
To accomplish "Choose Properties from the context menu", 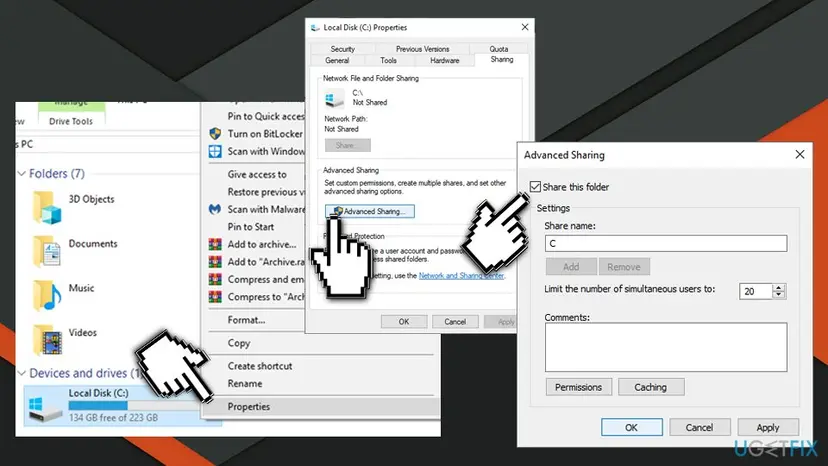I will coord(249,406).
